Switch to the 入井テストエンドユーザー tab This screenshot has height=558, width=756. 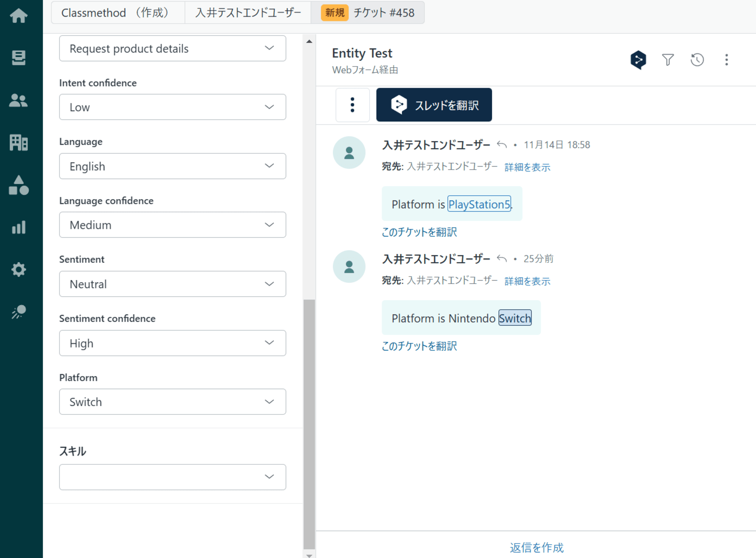pos(248,12)
